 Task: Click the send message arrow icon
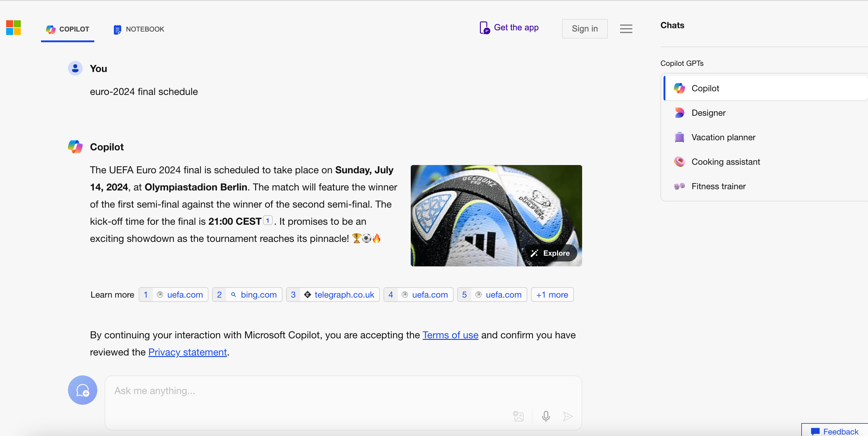[x=568, y=416]
